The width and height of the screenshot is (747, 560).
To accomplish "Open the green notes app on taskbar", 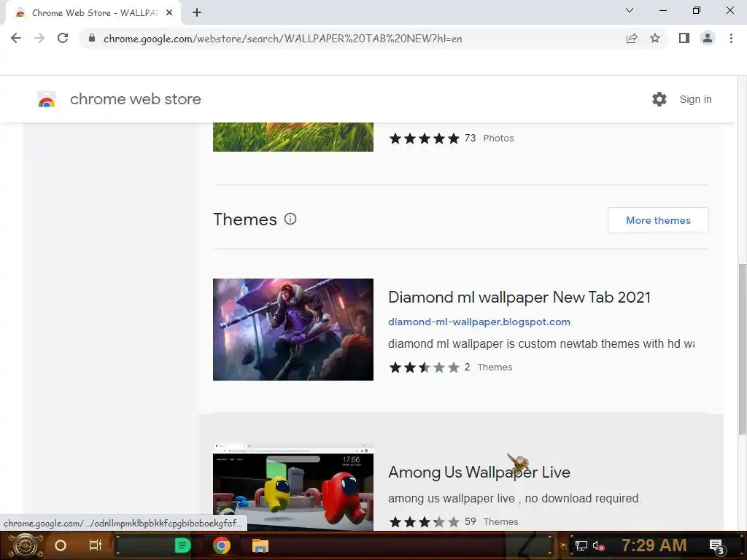I will (182, 545).
